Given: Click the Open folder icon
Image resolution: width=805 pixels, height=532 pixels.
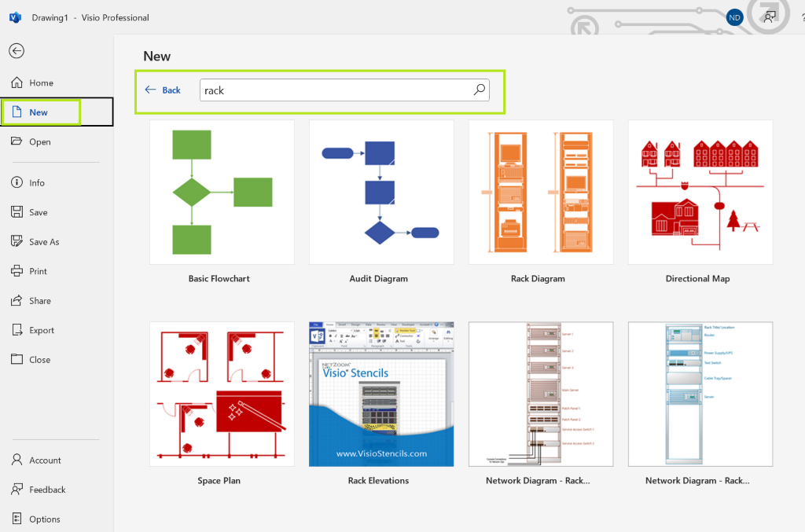Looking at the screenshot, I should pos(17,141).
